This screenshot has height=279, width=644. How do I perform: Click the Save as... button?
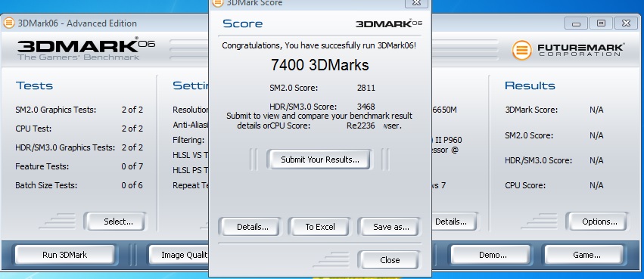click(390, 227)
